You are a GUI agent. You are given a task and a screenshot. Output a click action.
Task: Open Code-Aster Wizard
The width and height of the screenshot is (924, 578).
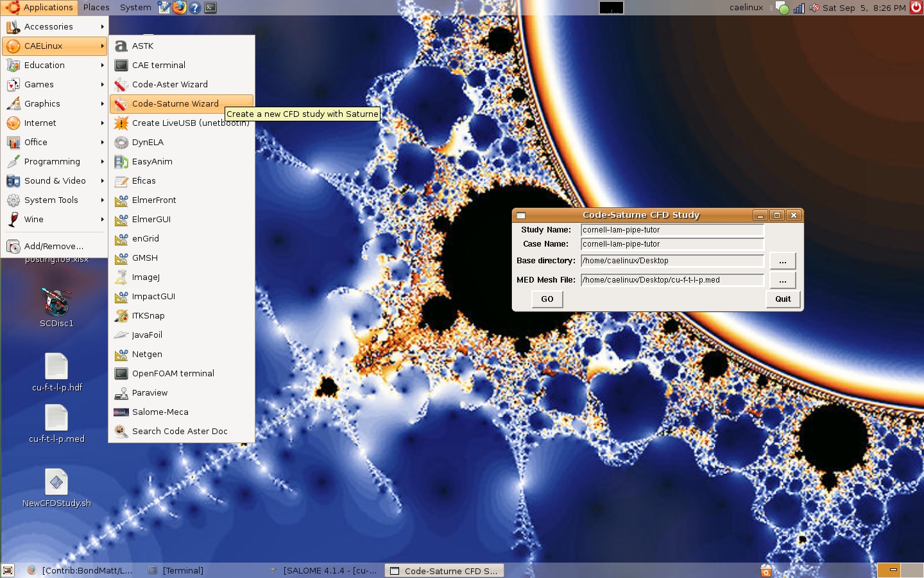pyautogui.click(x=182, y=84)
